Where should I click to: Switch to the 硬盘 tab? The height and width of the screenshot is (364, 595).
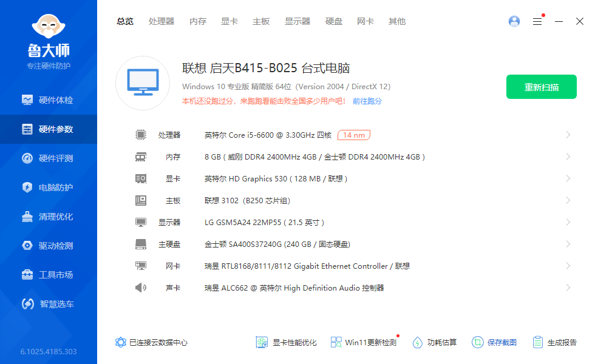coord(333,22)
